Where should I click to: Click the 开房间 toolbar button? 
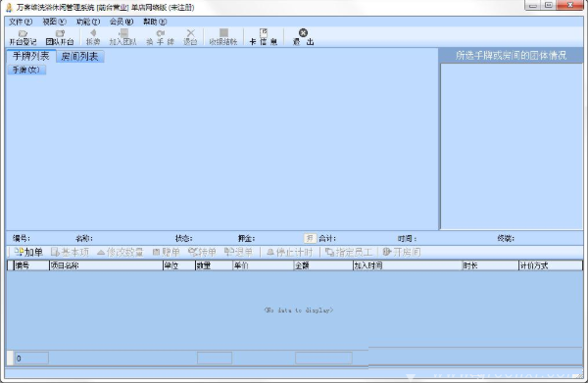[402, 252]
